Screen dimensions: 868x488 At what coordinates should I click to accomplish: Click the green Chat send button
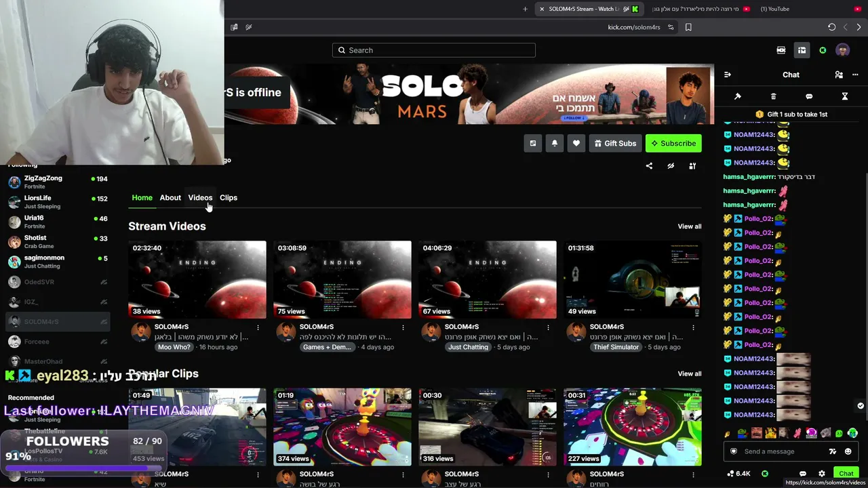846,474
